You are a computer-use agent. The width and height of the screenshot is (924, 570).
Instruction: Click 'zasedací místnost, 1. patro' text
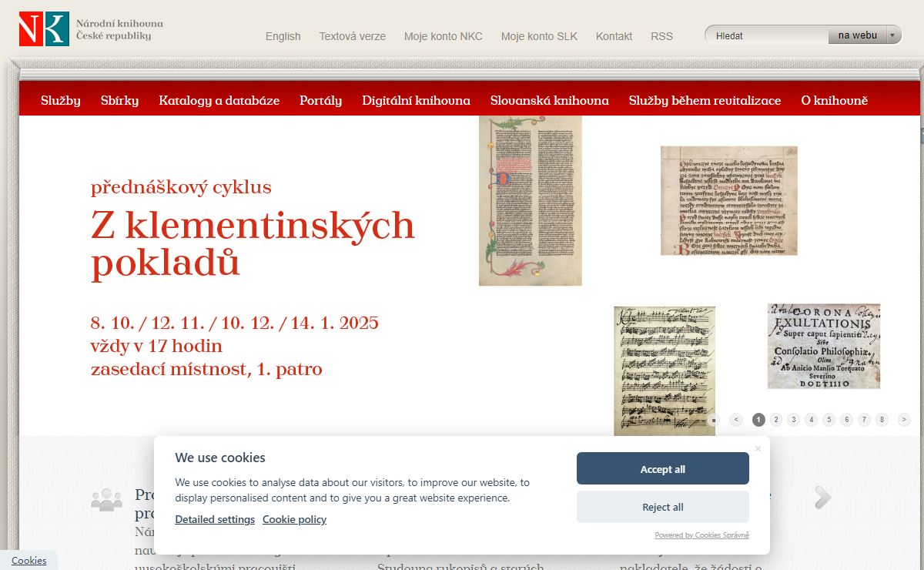tap(206, 369)
